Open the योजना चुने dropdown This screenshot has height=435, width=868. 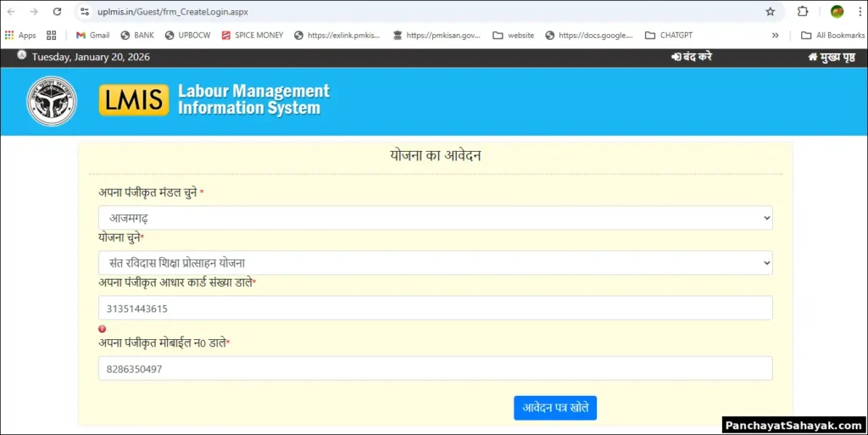tap(435, 263)
